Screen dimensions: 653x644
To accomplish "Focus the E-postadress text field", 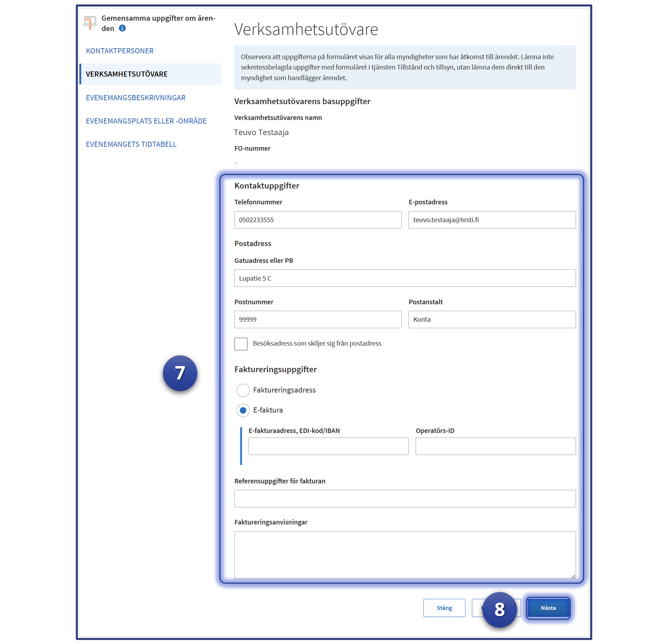I will coord(492,220).
